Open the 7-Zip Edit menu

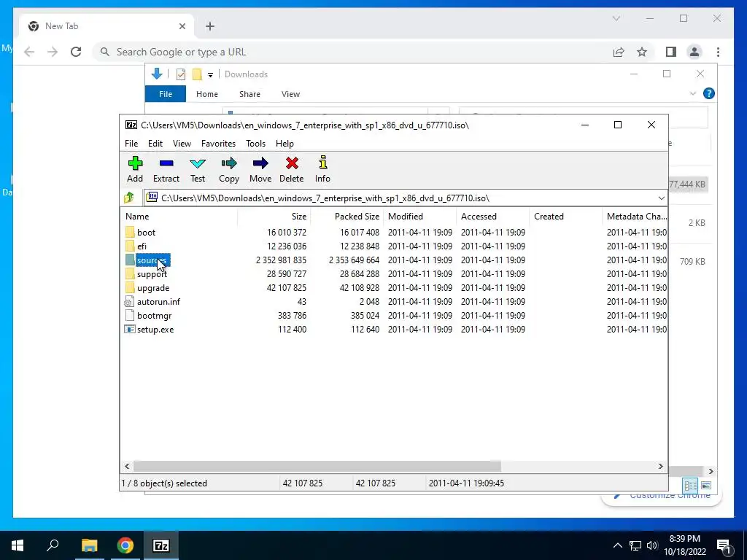point(155,144)
